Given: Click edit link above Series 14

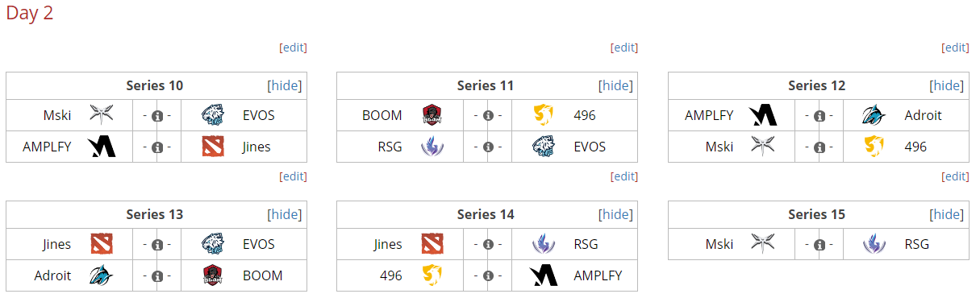Looking at the screenshot, I should (624, 176).
